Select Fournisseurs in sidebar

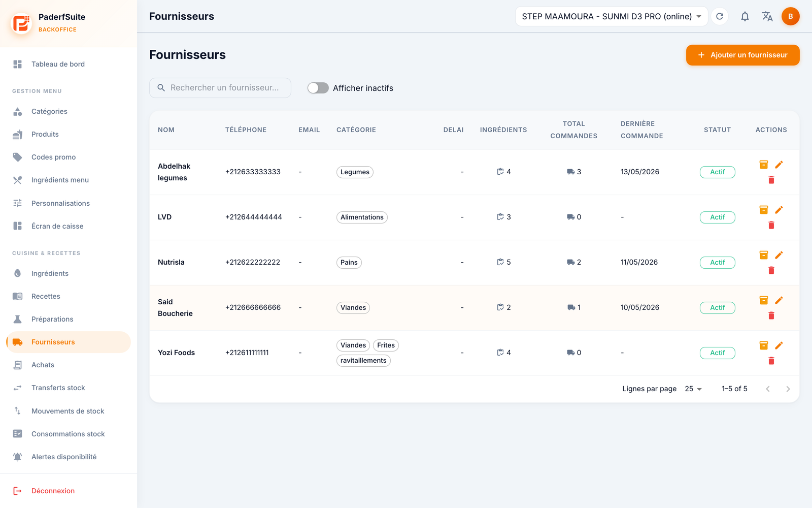pyautogui.click(x=69, y=342)
